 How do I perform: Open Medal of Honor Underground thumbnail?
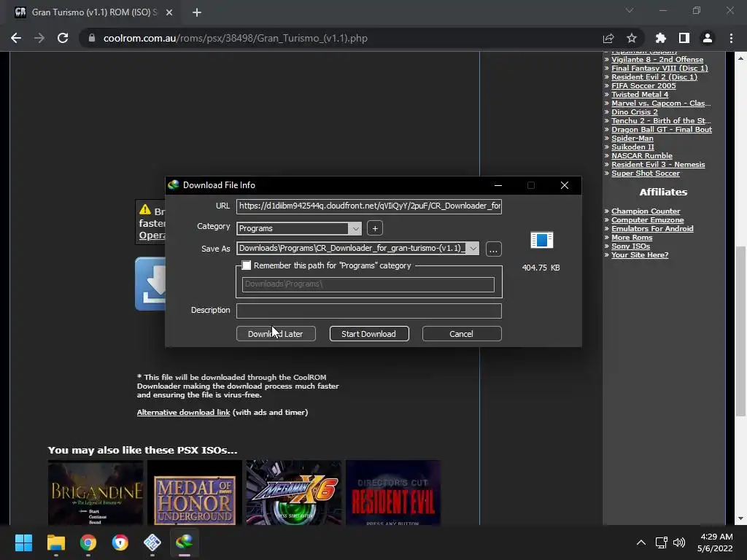(x=194, y=492)
